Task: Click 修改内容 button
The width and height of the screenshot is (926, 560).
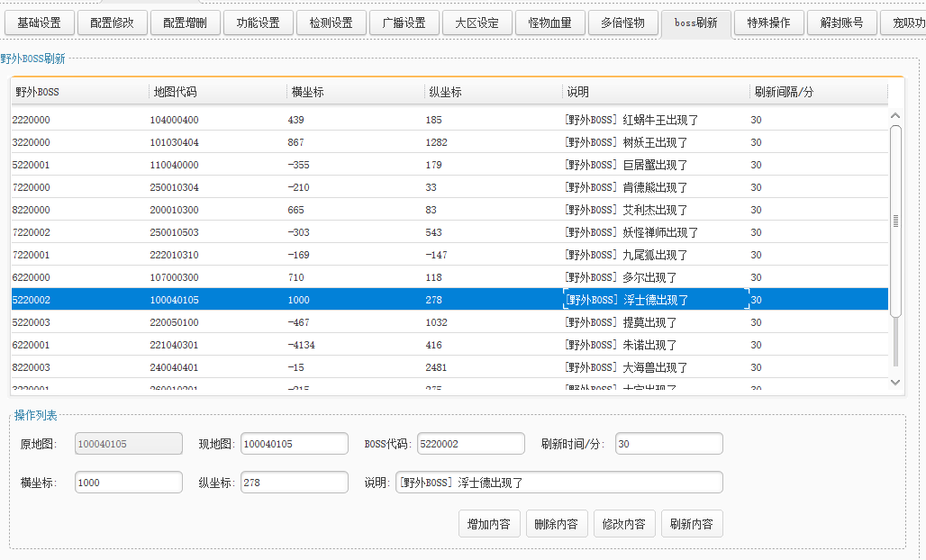Action: pos(624,524)
